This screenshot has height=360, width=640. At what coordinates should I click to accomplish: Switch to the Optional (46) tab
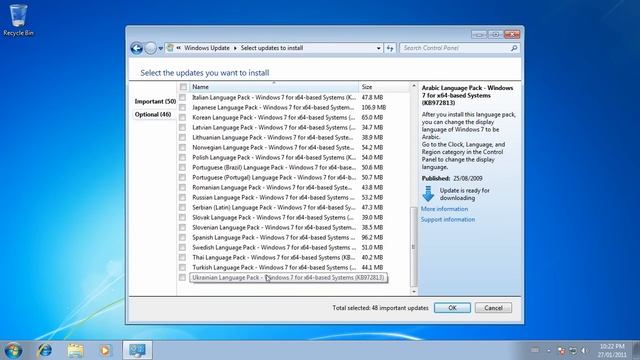click(x=153, y=115)
